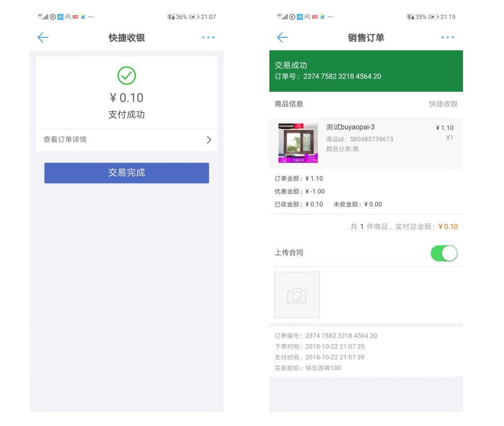The width and height of the screenshot is (504, 426).
Task: Tap the product name 测试buyaopai-3
Action: point(350,128)
